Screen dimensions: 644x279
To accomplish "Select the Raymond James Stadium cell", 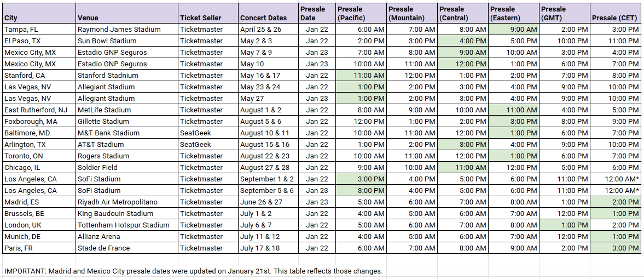I will (127, 29).
